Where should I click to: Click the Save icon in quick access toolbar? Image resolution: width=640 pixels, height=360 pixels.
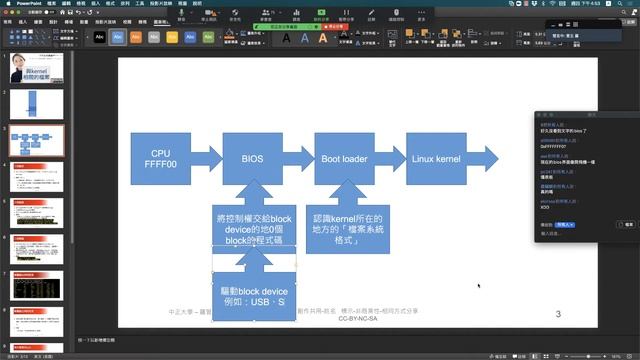[x=70, y=12]
